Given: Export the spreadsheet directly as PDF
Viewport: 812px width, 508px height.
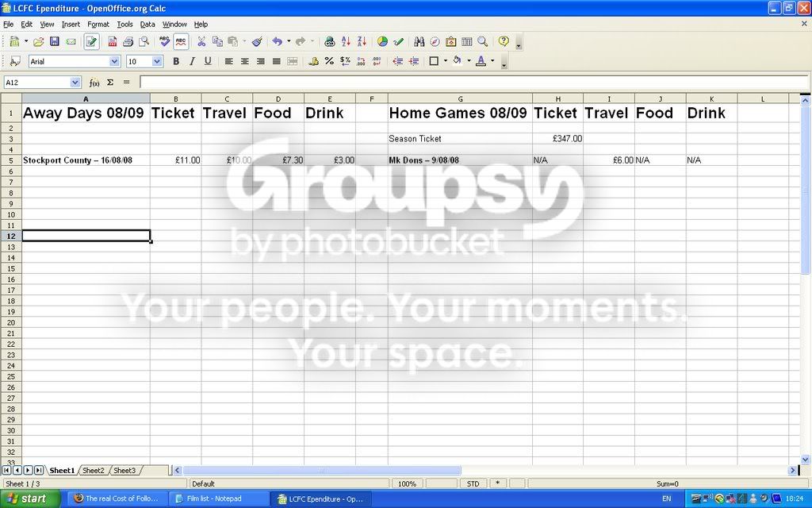Looking at the screenshot, I should pyautogui.click(x=112, y=41).
